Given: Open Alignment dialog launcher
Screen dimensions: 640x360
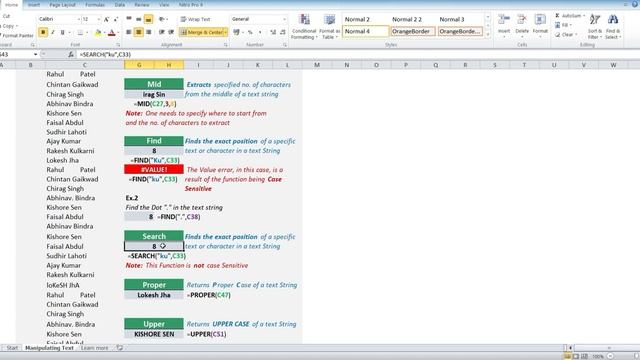Looking at the screenshot, I should (x=226, y=45).
